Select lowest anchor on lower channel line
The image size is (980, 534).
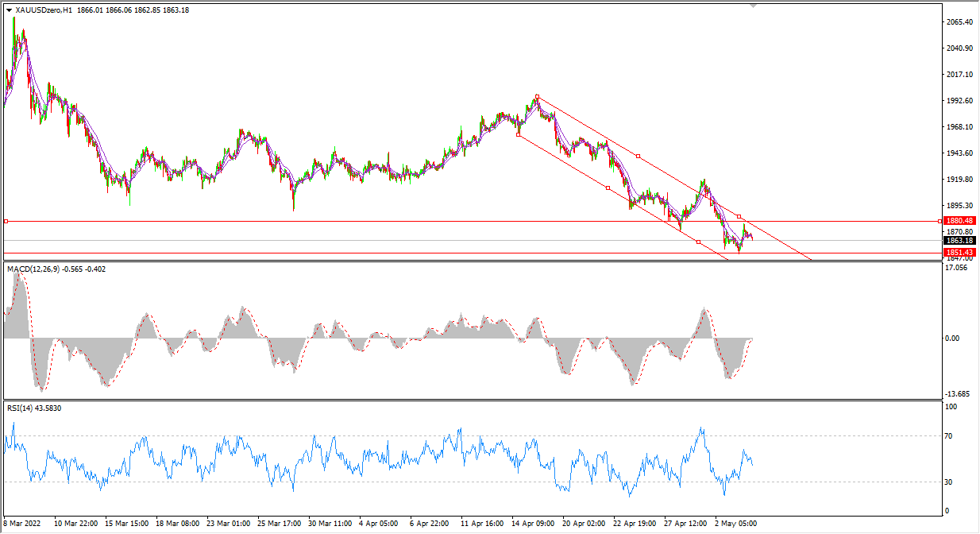click(x=698, y=242)
